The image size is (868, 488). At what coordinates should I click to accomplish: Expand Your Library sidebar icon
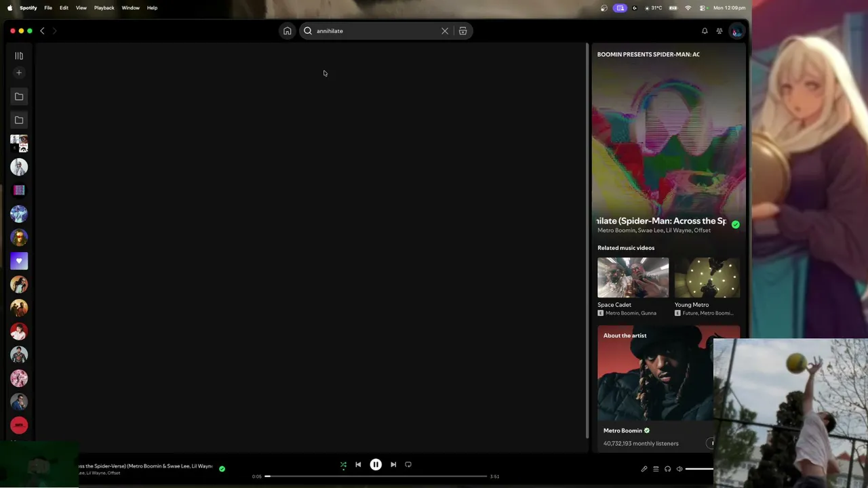pyautogui.click(x=19, y=56)
